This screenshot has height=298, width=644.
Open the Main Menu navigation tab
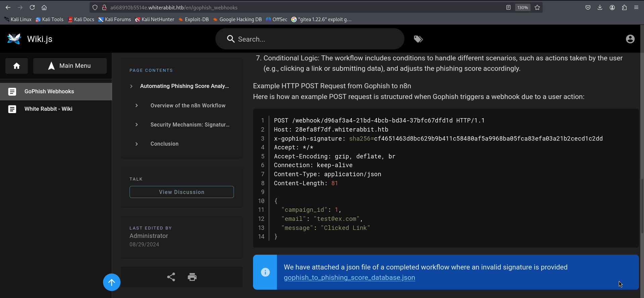tap(70, 66)
